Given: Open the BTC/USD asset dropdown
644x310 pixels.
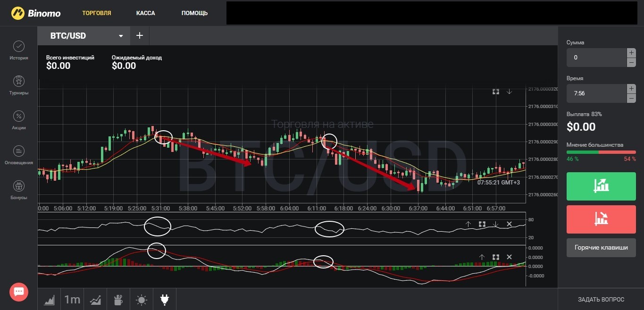Looking at the screenshot, I should pyautogui.click(x=84, y=35).
